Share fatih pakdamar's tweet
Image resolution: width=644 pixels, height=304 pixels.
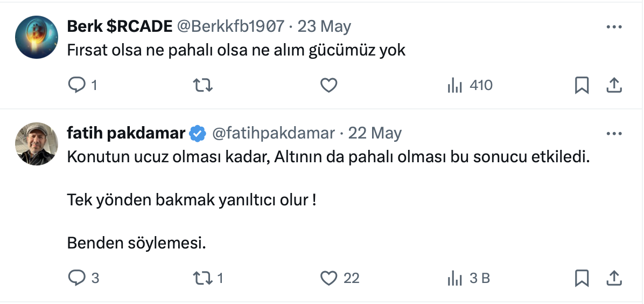tap(614, 278)
